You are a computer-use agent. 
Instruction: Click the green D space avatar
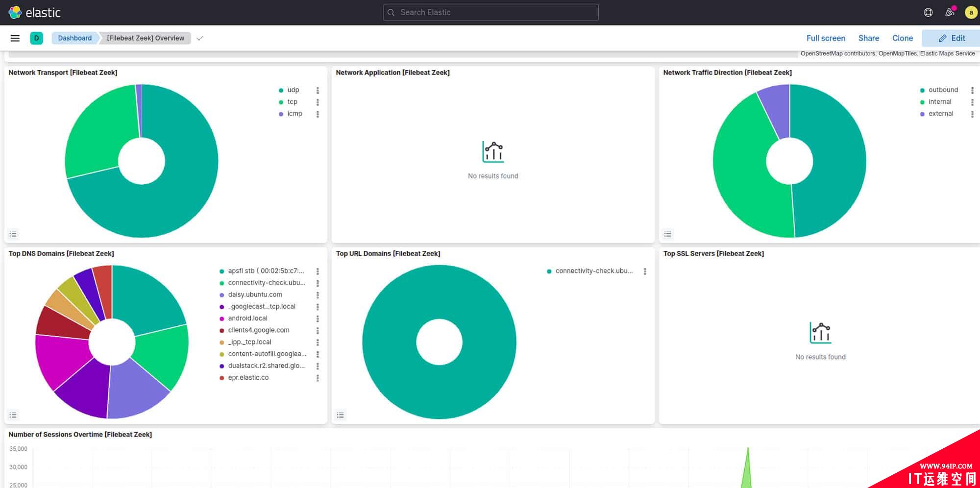pyautogui.click(x=36, y=38)
